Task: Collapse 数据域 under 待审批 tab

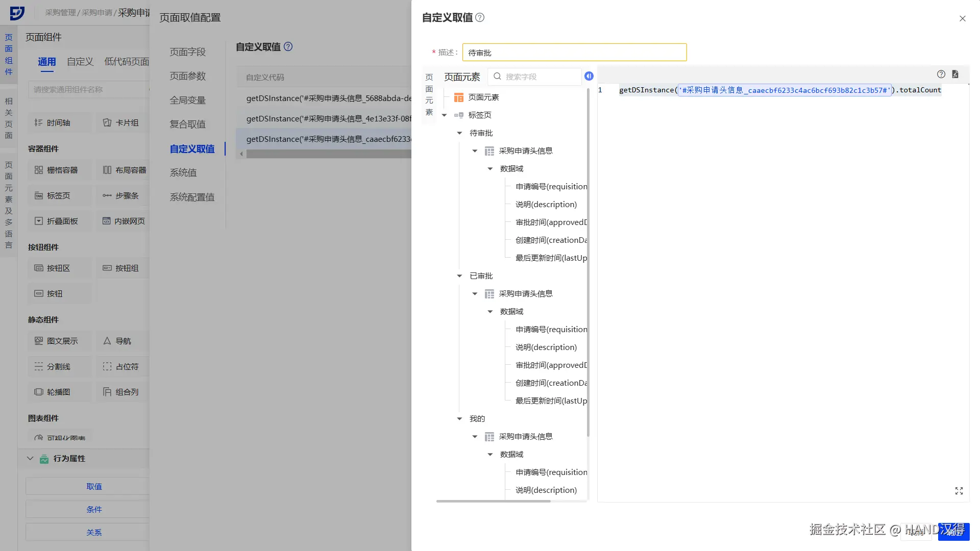Action: coord(490,169)
